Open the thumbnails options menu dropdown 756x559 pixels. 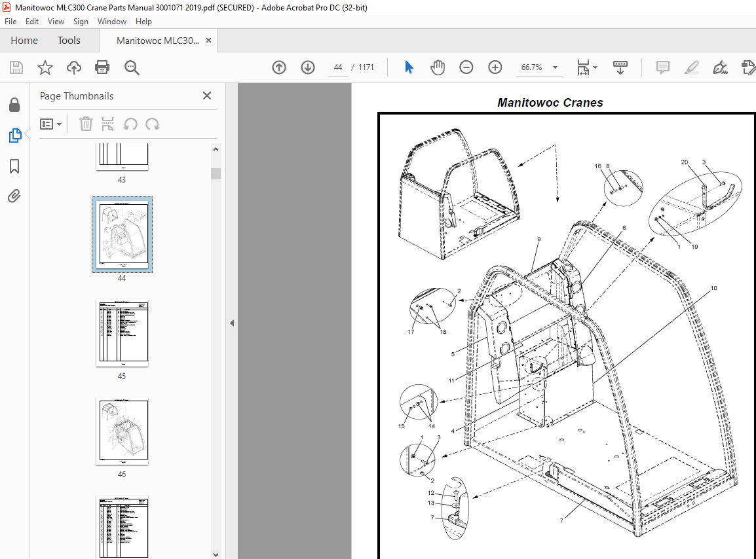[50, 124]
